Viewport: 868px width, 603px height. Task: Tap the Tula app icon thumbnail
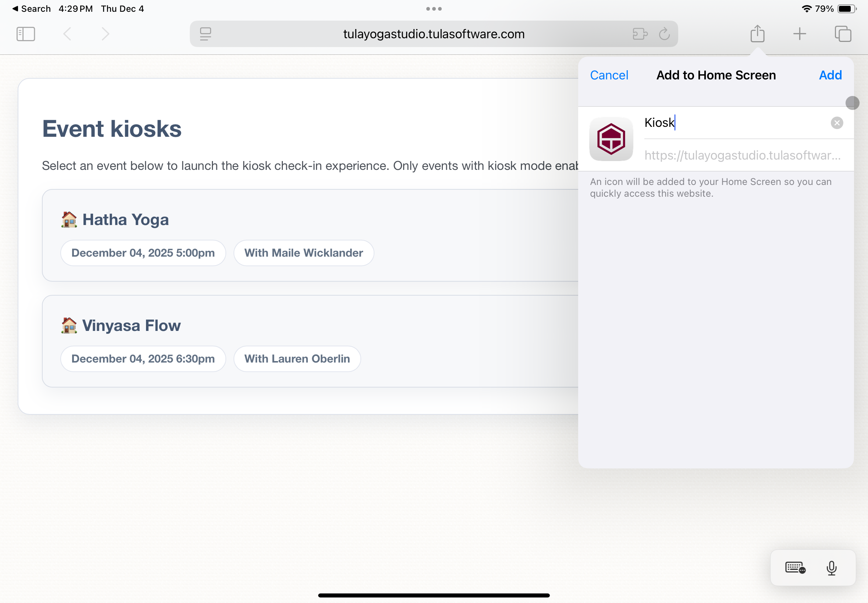coord(611,139)
